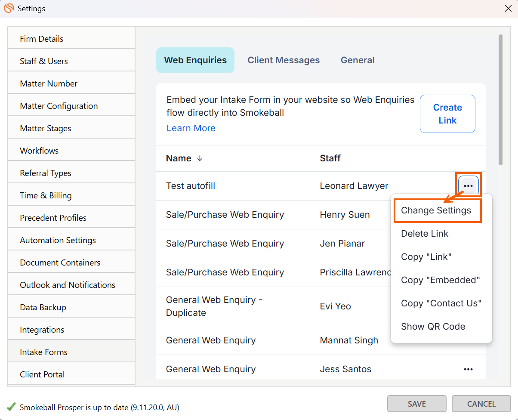
Task: Open three-dot menu for Jess Santos row
Action: click(x=468, y=369)
